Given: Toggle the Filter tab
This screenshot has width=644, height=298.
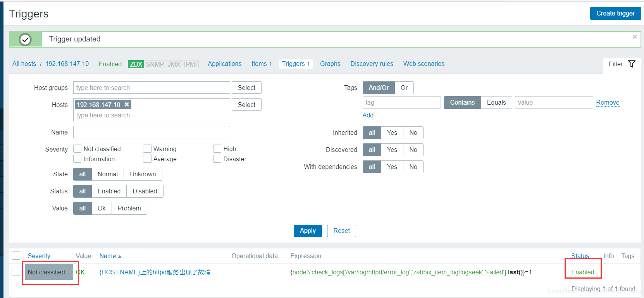Looking at the screenshot, I should [622, 64].
